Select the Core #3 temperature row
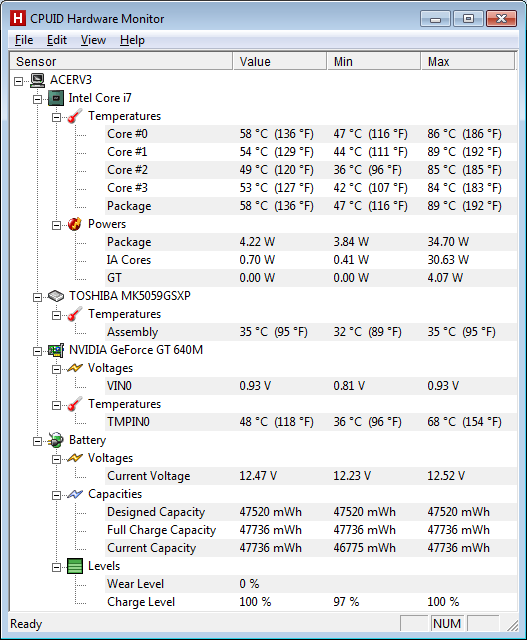This screenshot has width=527, height=640. pyautogui.click(x=311, y=188)
